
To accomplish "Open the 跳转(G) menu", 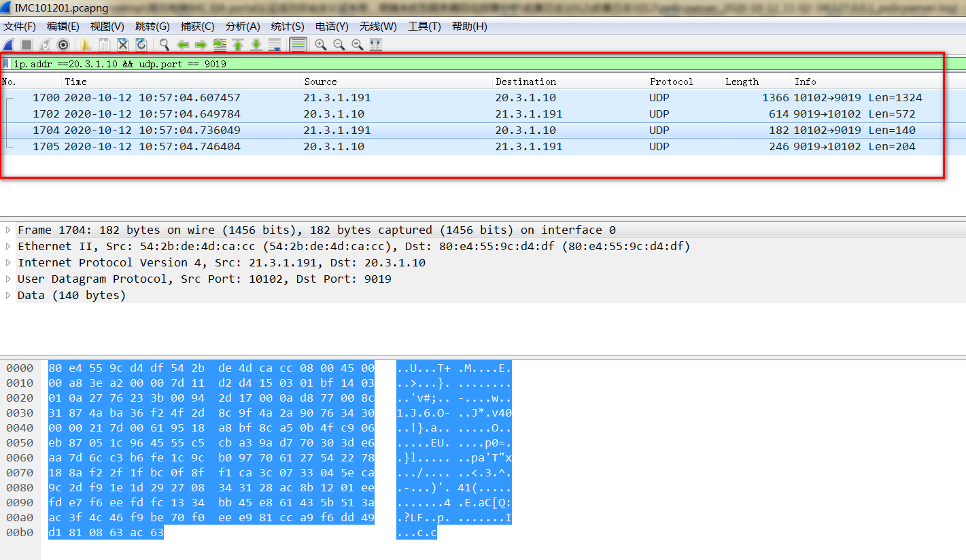I will (x=152, y=27).
